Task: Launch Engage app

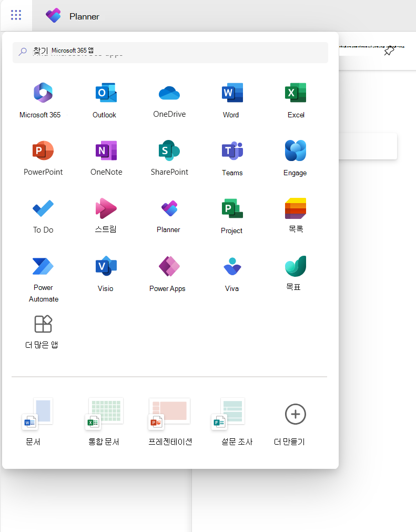Action: [x=296, y=158]
